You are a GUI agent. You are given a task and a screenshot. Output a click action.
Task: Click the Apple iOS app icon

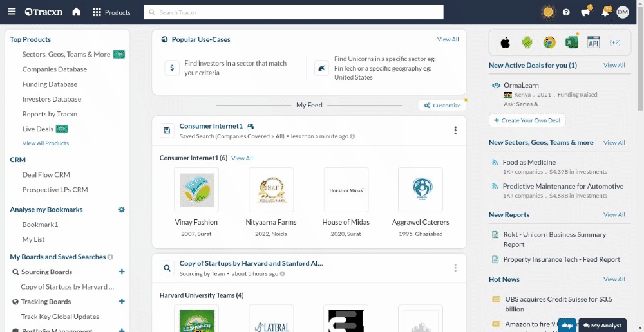point(506,42)
